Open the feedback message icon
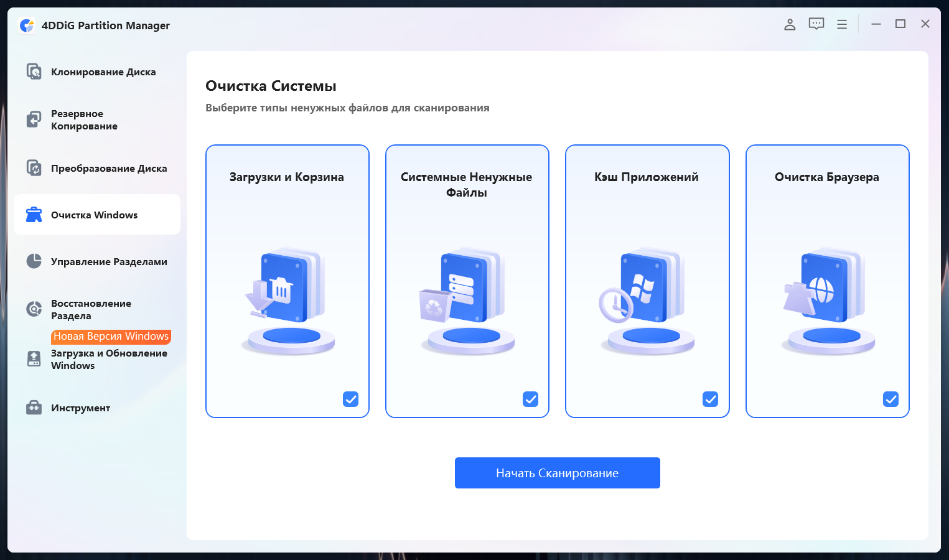Viewport: 949px width, 560px height. (x=816, y=24)
